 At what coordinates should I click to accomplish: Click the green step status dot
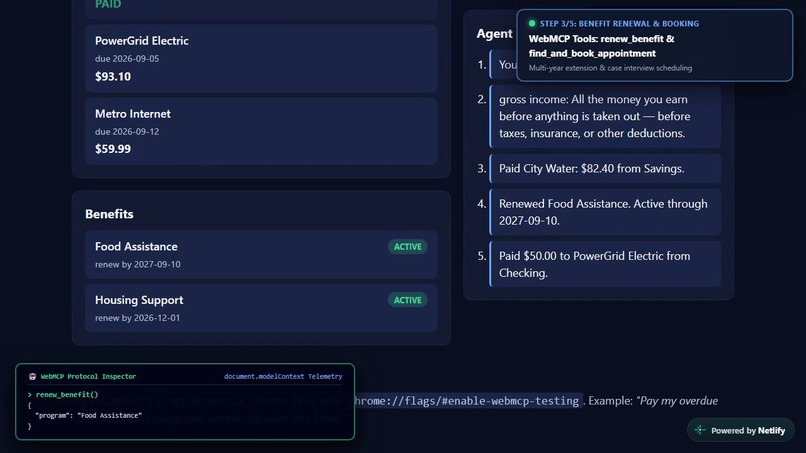(532, 23)
